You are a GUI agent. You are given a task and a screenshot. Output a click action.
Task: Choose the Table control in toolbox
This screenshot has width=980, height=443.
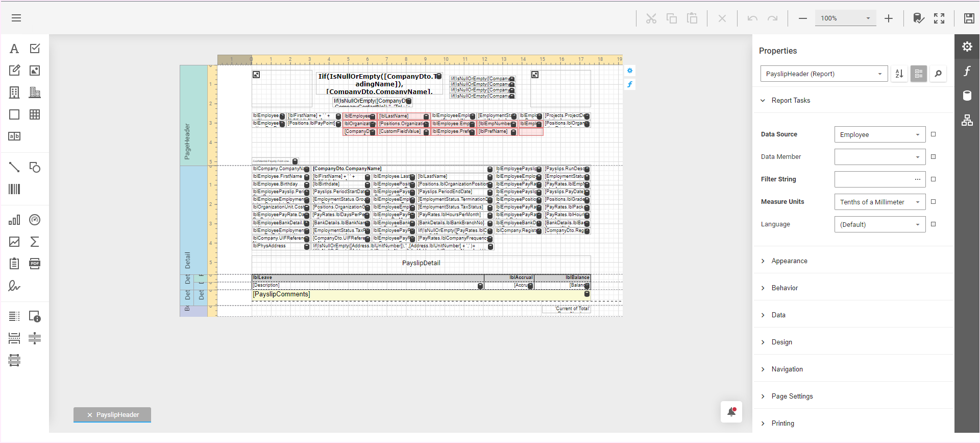tap(35, 114)
